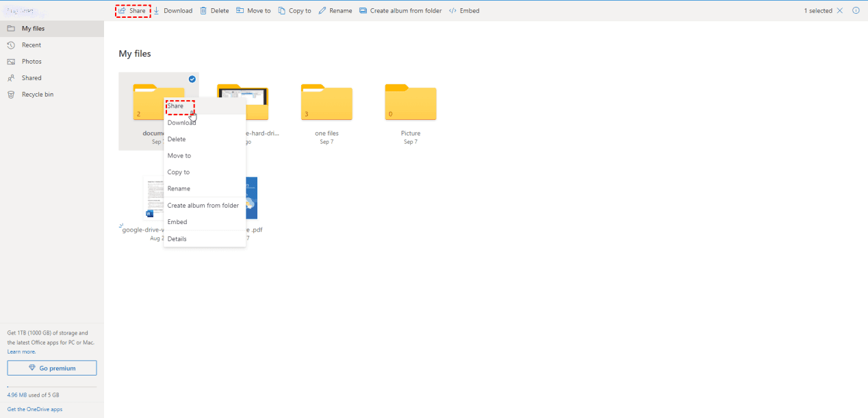This screenshot has width=868, height=418.
Task: Clear selection with X next to 1 selected
Action: click(x=840, y=11)
